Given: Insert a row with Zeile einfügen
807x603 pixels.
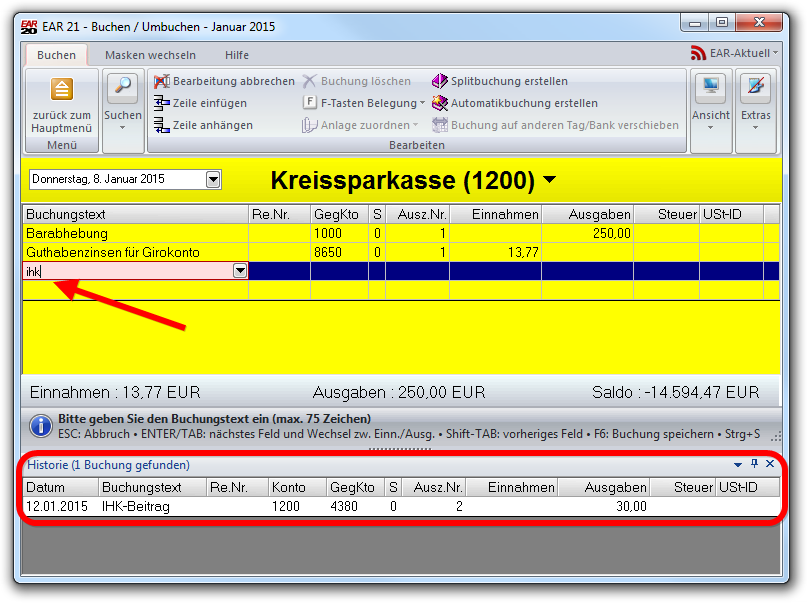Looking at the screenshot, I should click(162, 103).
